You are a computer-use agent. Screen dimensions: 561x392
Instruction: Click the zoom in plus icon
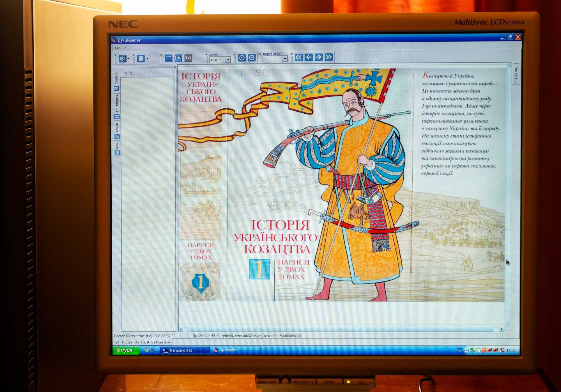(x=242, y=58)
